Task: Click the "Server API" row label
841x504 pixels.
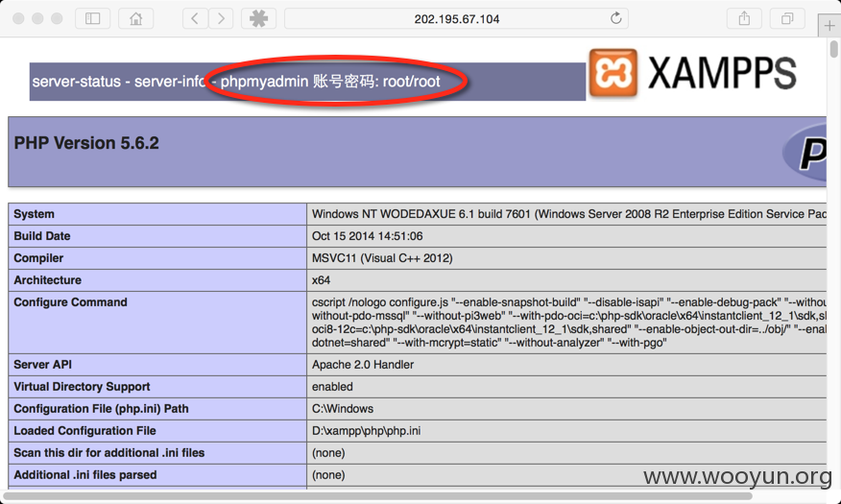Action: point(43,365)
